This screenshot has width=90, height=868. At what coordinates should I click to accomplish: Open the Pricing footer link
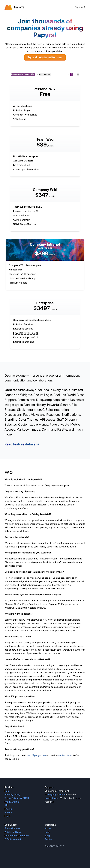click(x=8, y=809)
